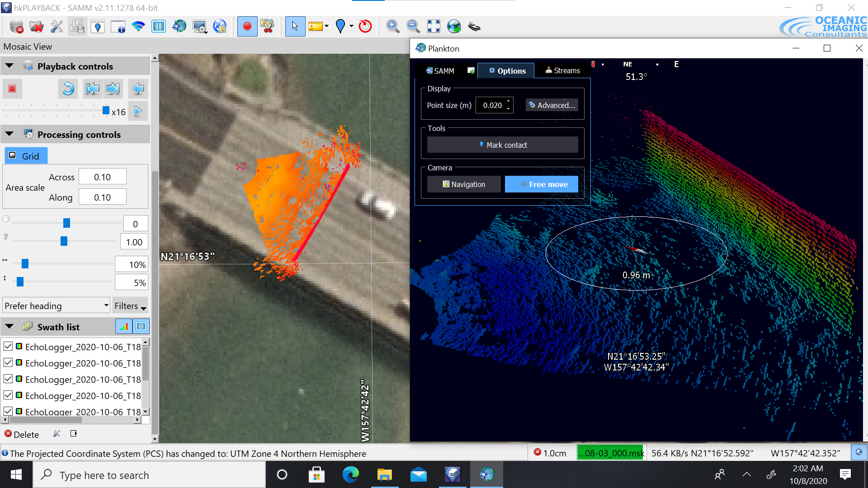Toggle Grid processing control checkbox
The width and height of the screenshot is (868, 488).
pos(13,155)
